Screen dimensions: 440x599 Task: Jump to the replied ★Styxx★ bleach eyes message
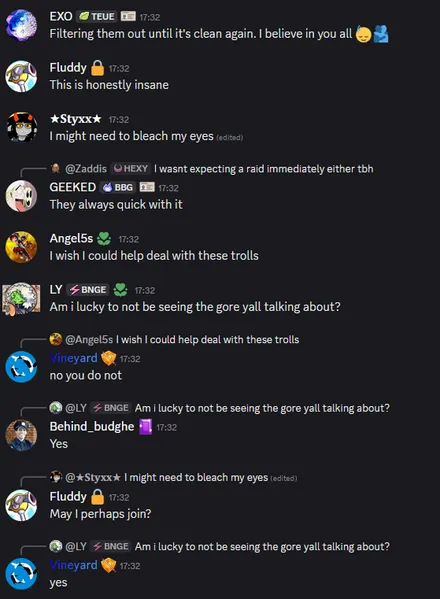click(196, 477)
